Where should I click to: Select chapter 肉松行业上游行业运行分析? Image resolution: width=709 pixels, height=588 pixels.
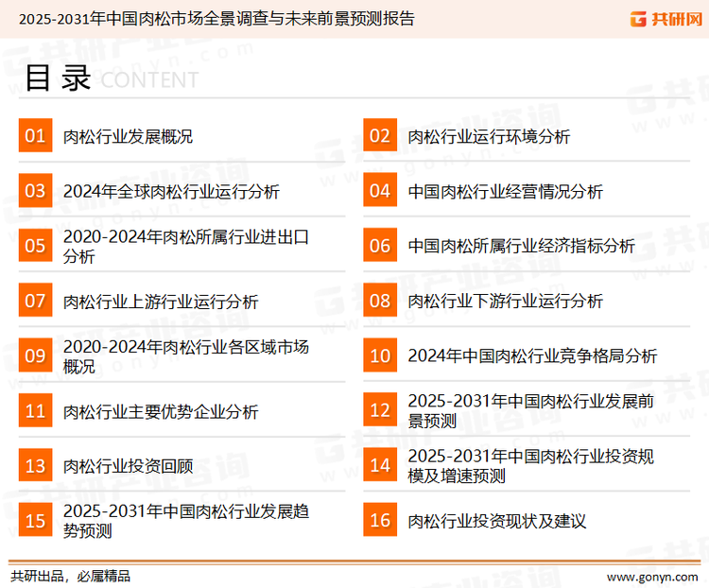point(161,302)
